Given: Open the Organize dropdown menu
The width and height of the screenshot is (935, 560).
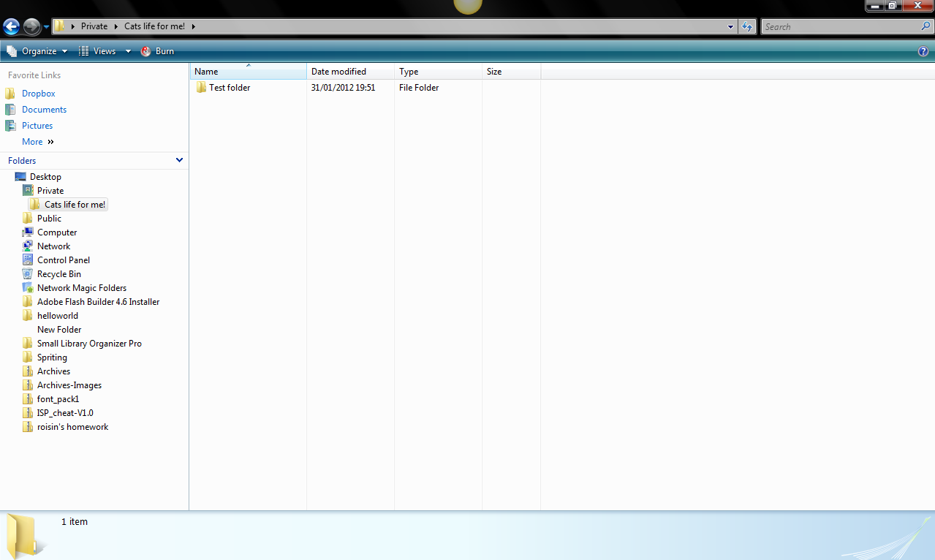Looking at the screenshot, I should pyautogui.click(x=38, y=50).
